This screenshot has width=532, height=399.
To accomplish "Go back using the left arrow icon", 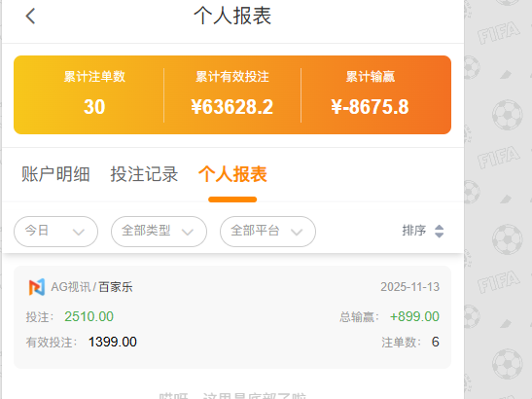I will pos(30,16).
